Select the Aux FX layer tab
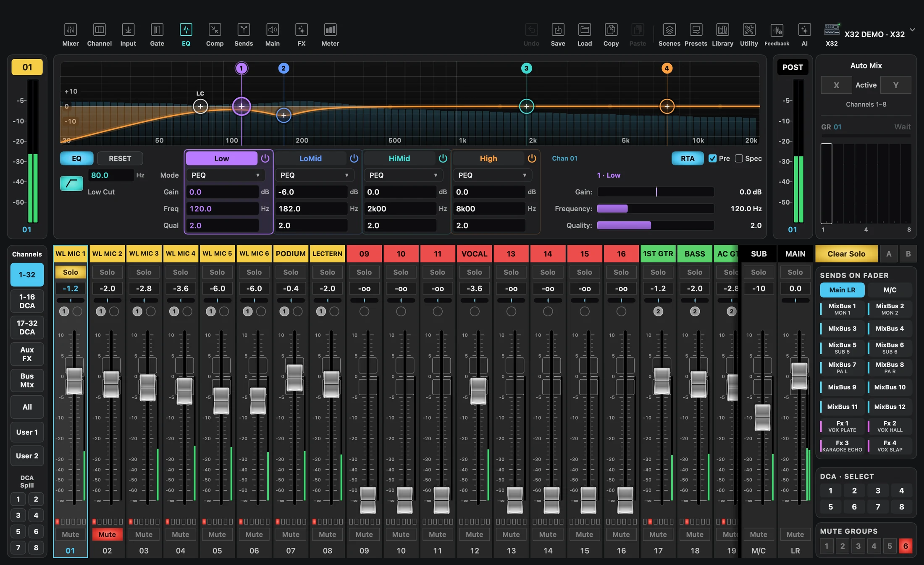Image resolution: width=924 pixels, height=565 pixels. tap(27, 354)
